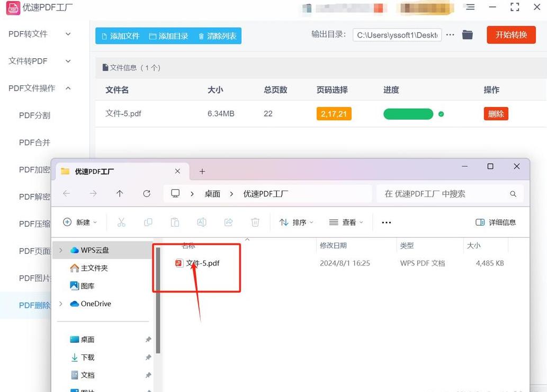
Task: Click the green progress bar of 文件-5.pdf
Action: point(408,114)
